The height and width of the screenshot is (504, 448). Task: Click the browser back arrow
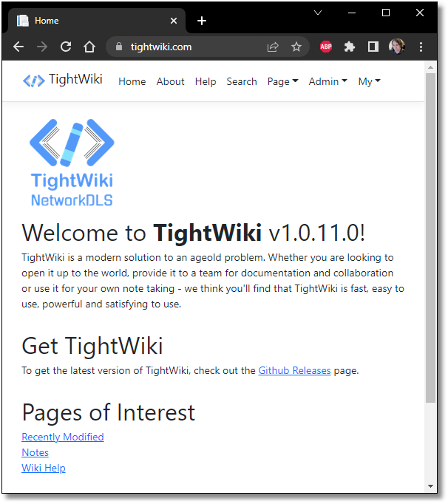pos(18,47)
